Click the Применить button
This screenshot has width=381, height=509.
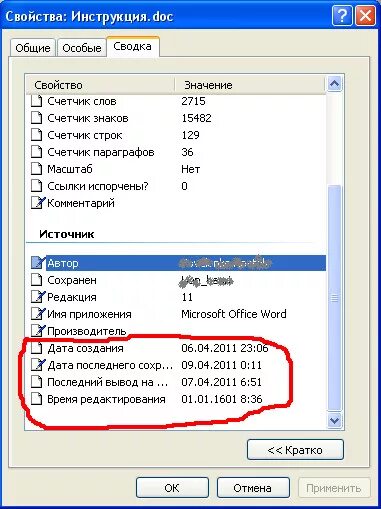pos(334,488)
